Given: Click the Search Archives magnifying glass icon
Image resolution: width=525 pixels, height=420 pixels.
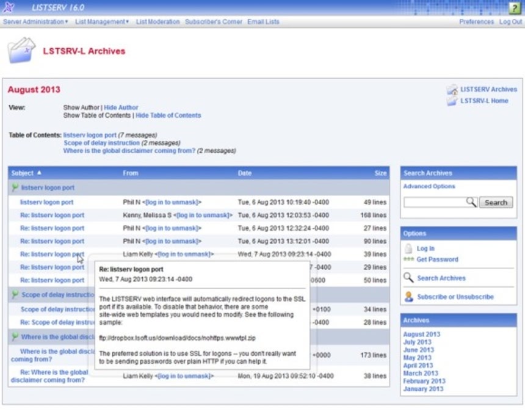Looking at the screenshot, I should point(408,278).
